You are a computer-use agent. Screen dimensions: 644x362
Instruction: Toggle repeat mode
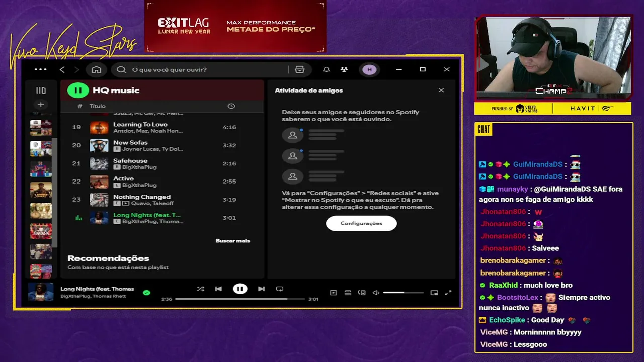click(x=279, y=289)
